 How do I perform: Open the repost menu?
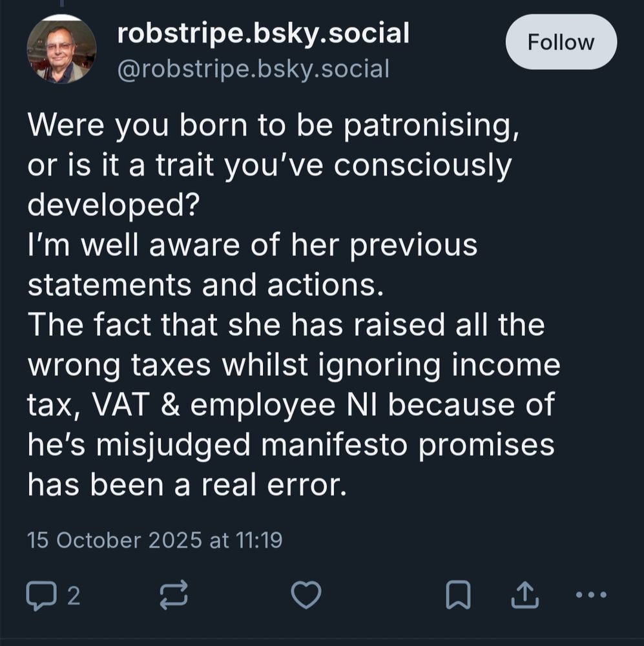click(174, 595)
